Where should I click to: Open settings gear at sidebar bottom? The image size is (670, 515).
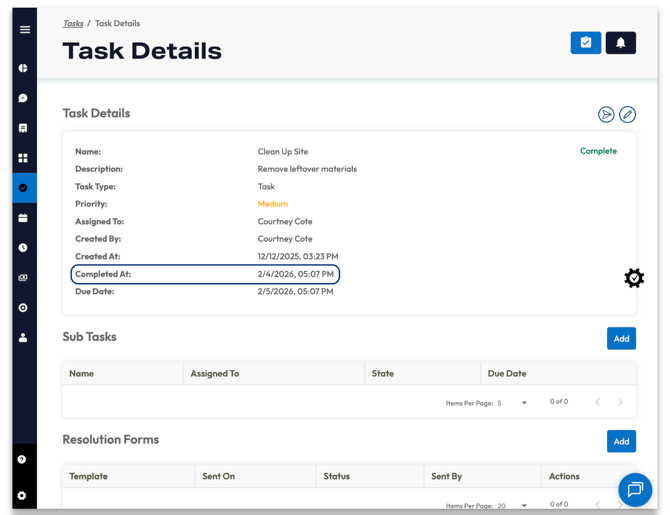23,496
